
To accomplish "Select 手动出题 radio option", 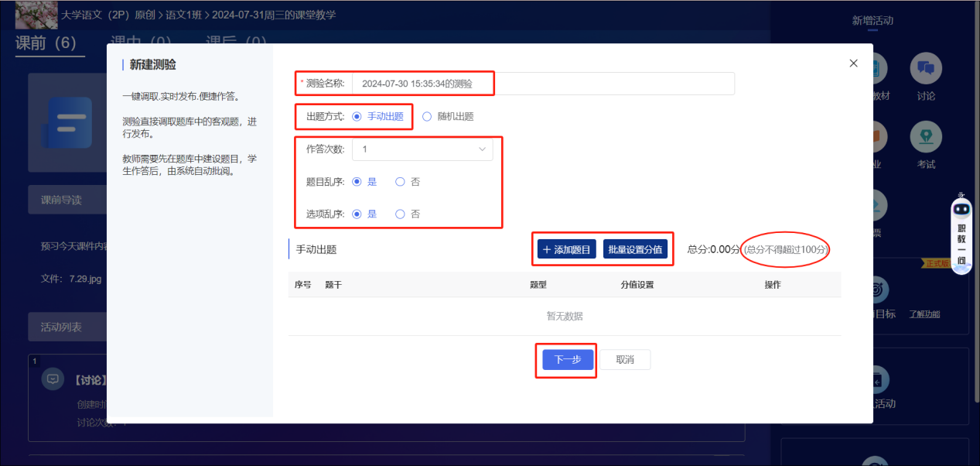I will point(357,117).
